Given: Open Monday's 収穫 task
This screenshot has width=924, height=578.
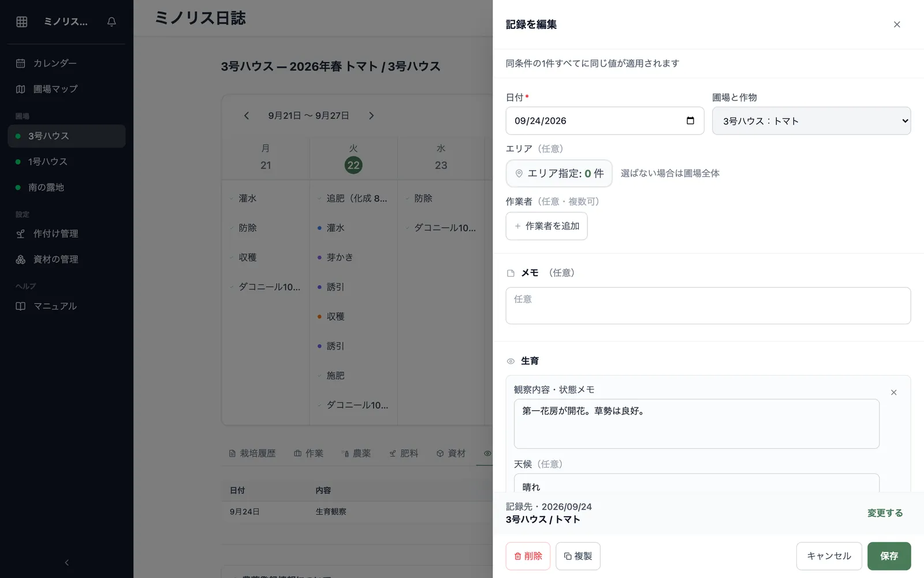Looking at the screenshot, I should tap(266, 257).
